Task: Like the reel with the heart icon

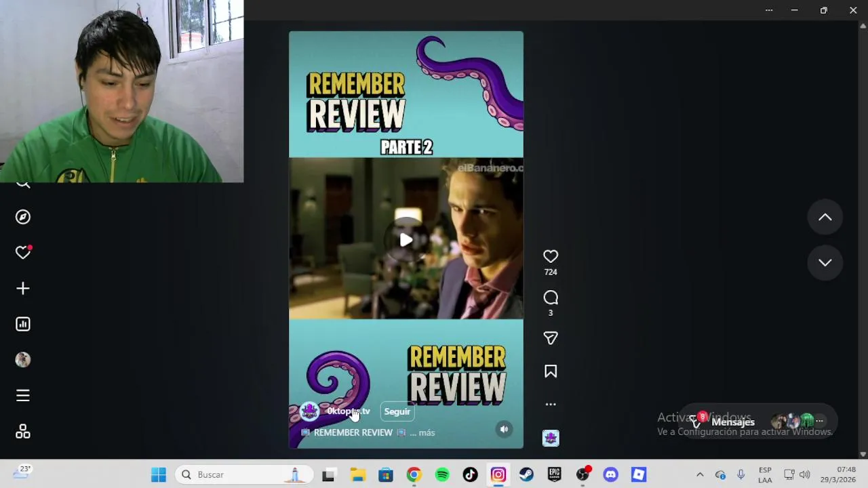Action: click(x=551, y=256)
